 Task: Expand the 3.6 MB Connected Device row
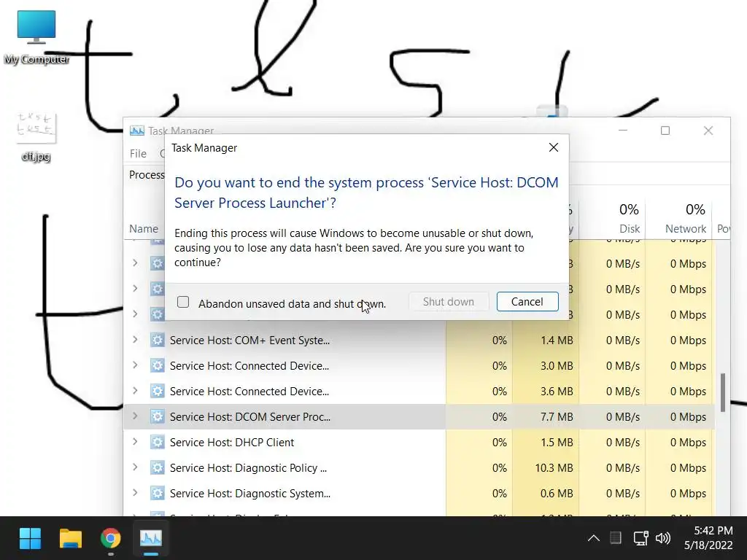(x=135, y=391)
